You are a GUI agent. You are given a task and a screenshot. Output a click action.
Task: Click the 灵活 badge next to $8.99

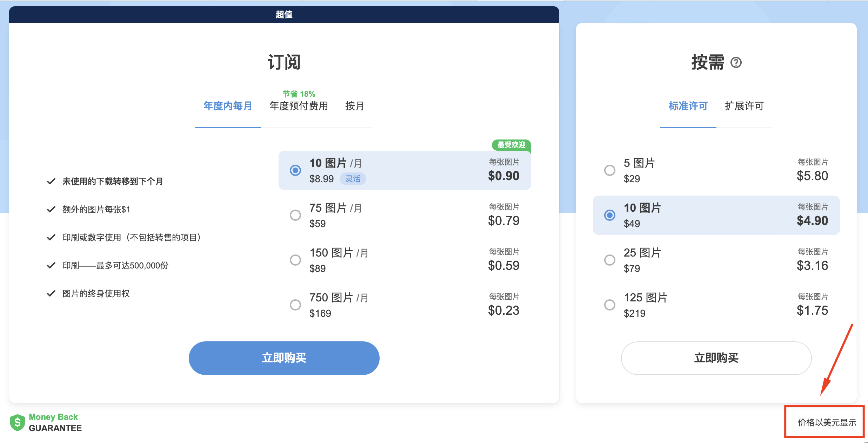pyautogui.click(x=353, y=179)
